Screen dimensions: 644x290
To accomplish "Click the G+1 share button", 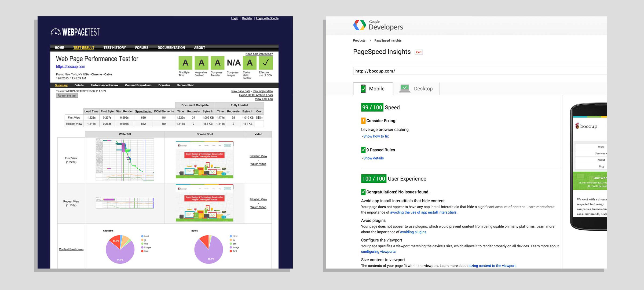I will [419, 52].
